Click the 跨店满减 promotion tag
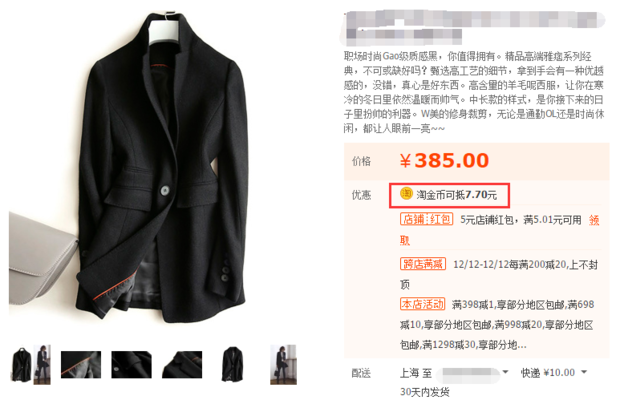Viewport: 620px width, 400px height. [423, 264]
